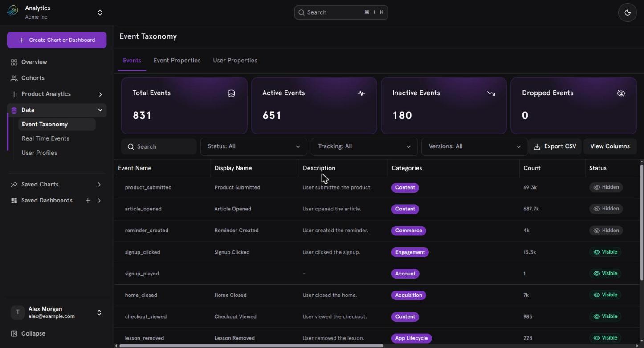Click the View Columns button
Screen dimensions: 644x348
(610, 146)
